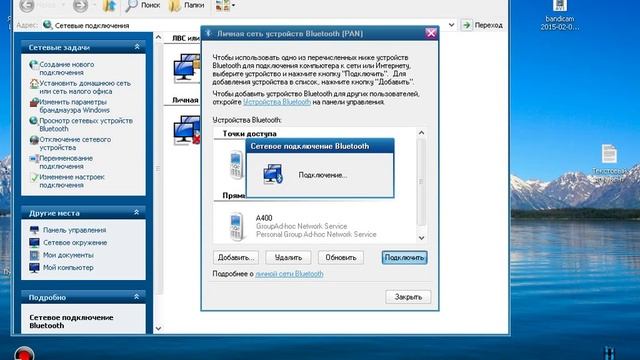640x360 pixels.
Task: Click the Up folder icon in toolbar
Action: (109, 5)
